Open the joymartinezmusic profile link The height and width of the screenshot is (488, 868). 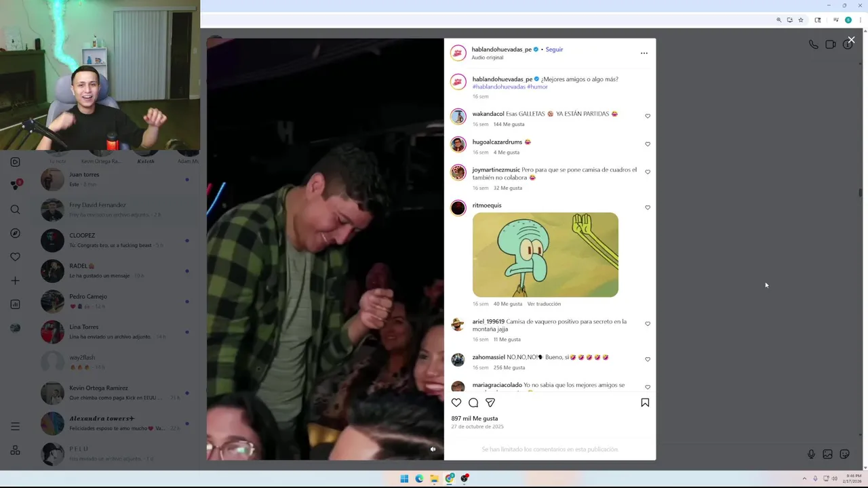(x=496, y=169)
